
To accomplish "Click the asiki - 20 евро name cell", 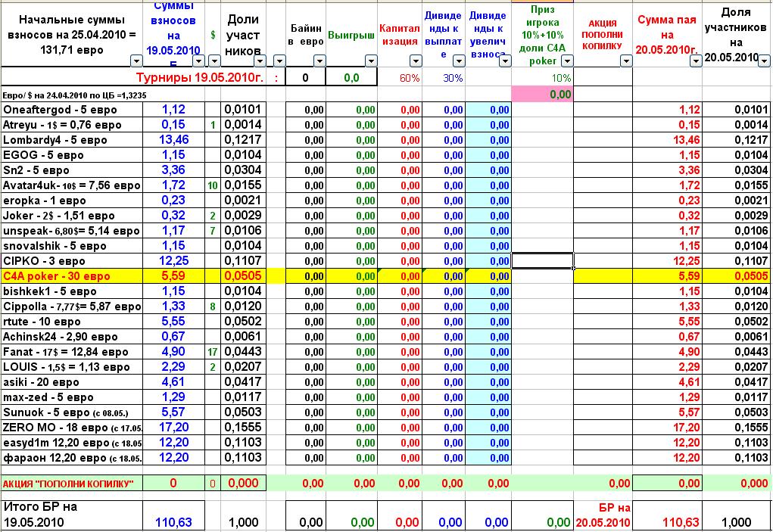I will click(72, 383).
